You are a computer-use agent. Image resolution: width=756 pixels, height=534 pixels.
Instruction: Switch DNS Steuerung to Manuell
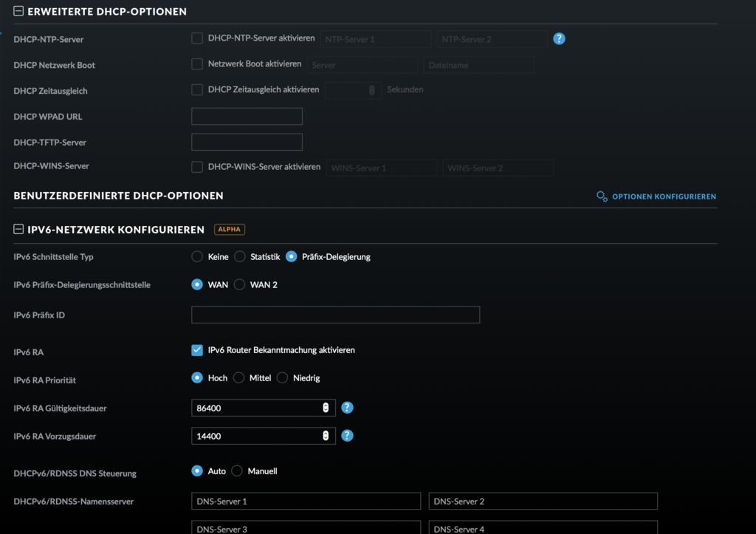(237, 470)
